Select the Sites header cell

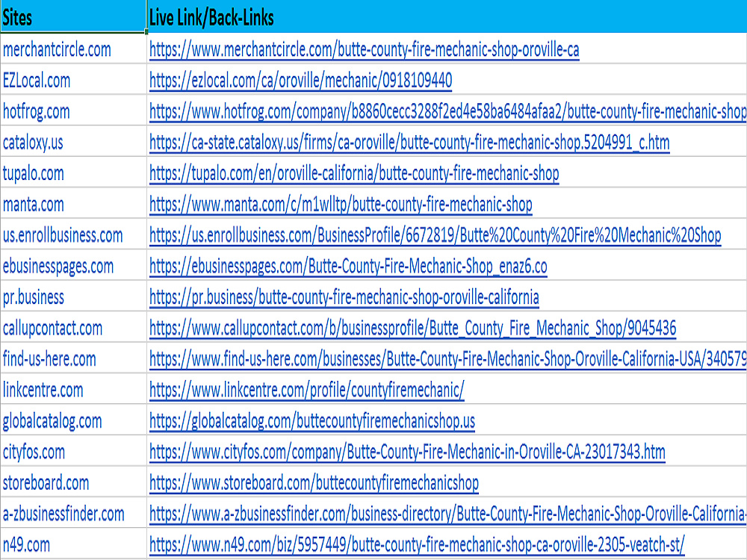pos(73,16)
